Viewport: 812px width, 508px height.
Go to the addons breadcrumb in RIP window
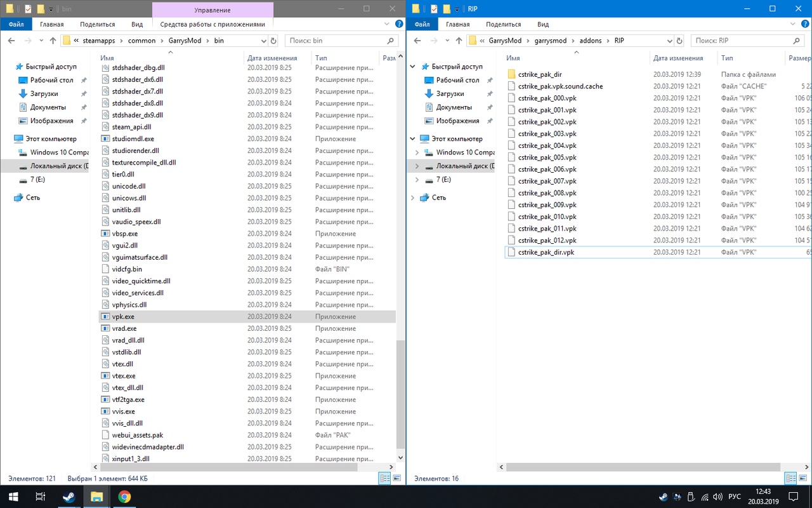[x=591, y=41]
